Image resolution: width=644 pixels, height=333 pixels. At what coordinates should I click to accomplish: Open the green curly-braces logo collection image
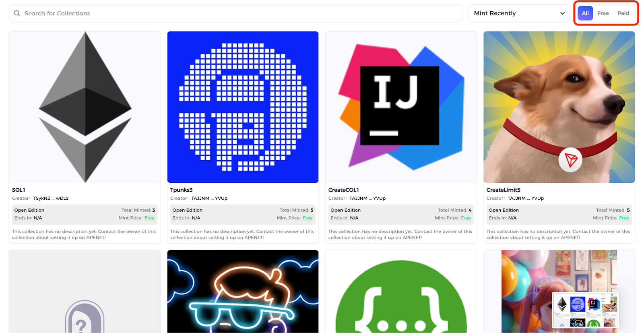coord(401,292)
